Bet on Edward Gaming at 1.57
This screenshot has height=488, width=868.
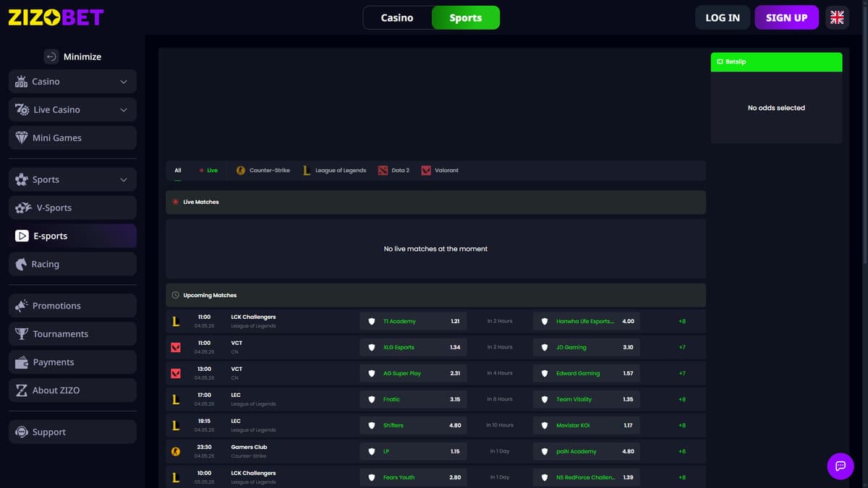(587, 373)
